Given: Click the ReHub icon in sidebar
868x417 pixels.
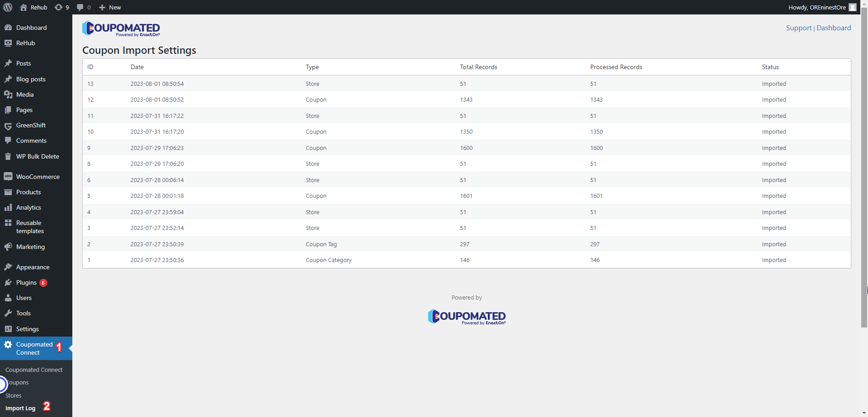Looking at the screenshot, I should [8, 43].
